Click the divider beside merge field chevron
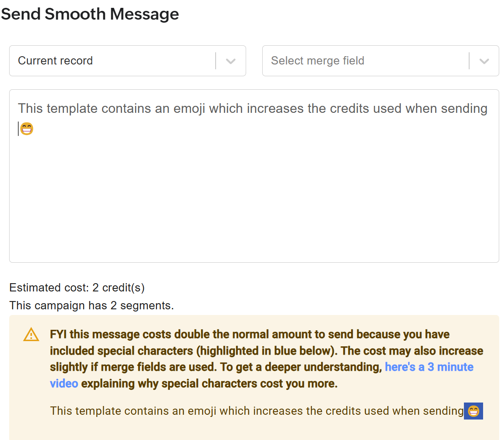Screen dimensions: 504x440 (x=469, y=61)
